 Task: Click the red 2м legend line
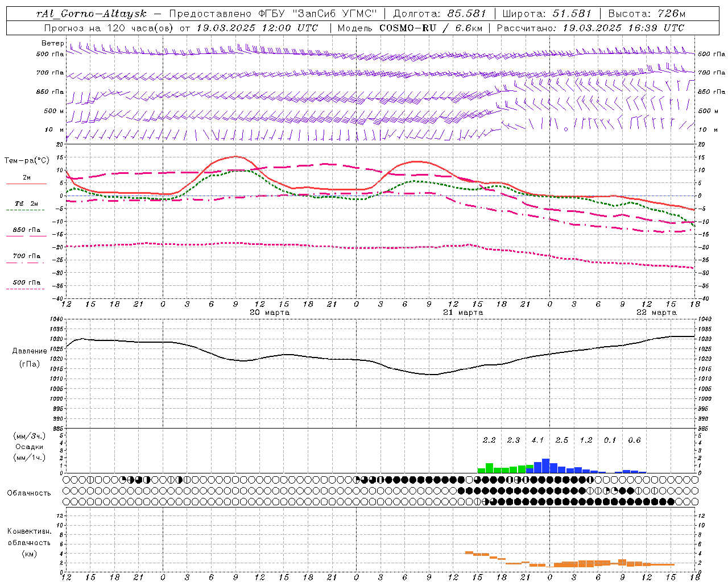pos(26,184)
